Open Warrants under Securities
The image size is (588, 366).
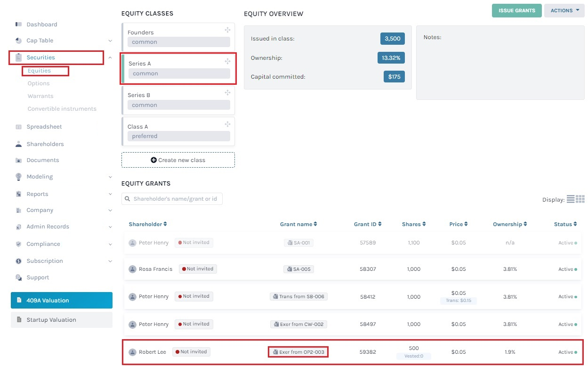tap(40, 96)
